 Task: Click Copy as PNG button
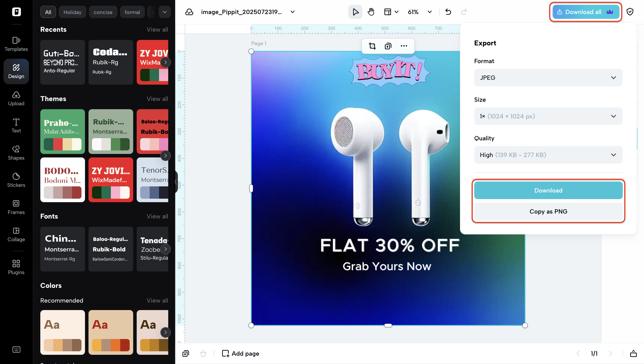(548, 211)
